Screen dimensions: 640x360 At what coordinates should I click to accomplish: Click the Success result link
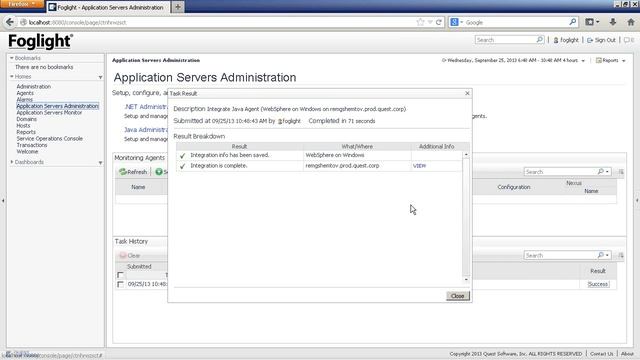point(598,284)
